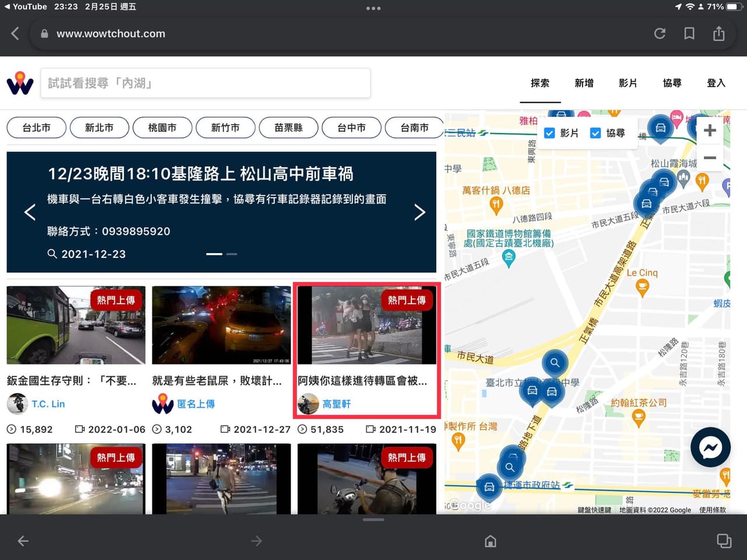747x560 pixels.
Task: Go back with the address bar chevron
Action: 15,33
